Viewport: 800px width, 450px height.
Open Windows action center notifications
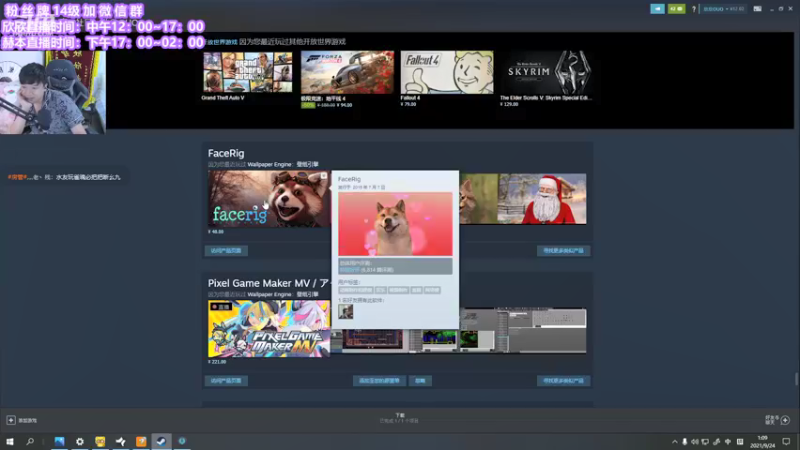[x=786, y=442]
